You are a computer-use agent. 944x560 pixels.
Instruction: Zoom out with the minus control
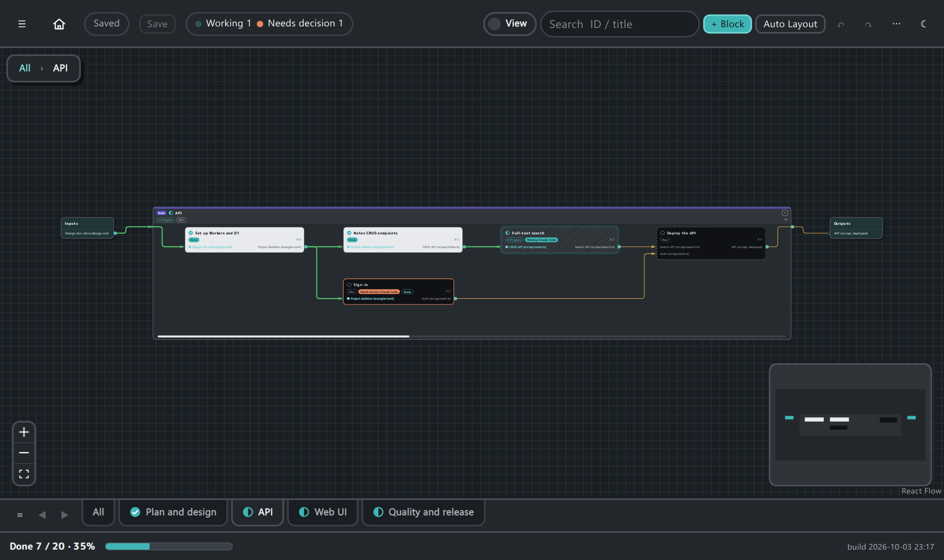pos(24,453)
